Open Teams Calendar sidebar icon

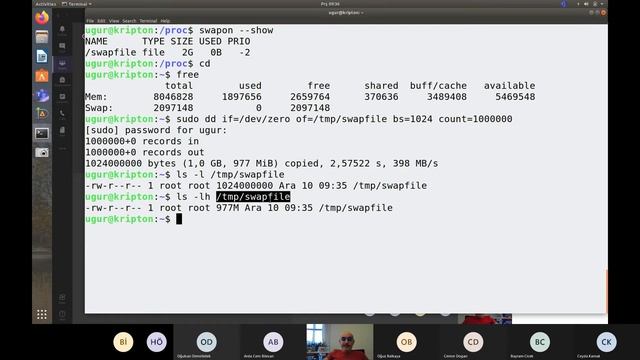(x=62, y=97)
